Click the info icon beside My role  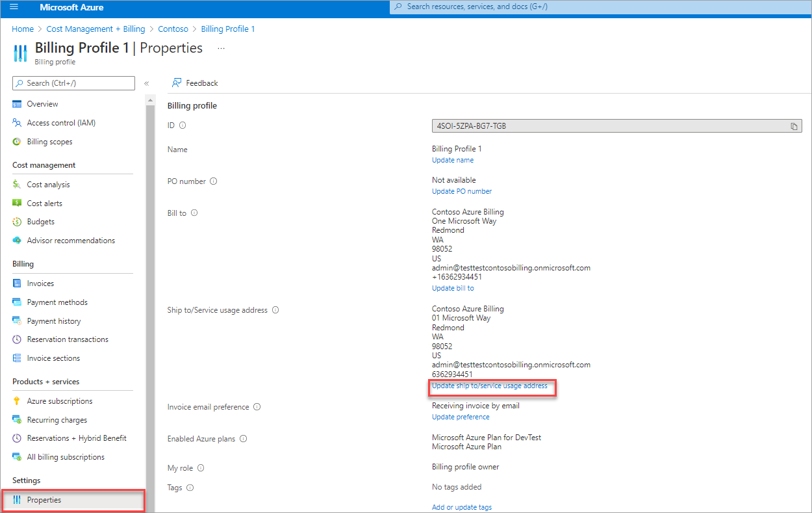[x=201, y=468]
